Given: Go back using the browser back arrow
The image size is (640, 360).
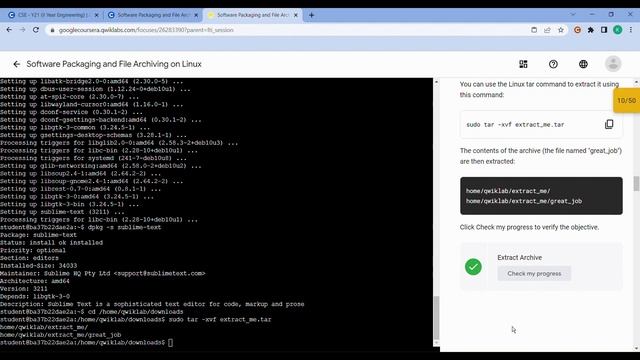Looking at the screenshot, I should (9, 30).
